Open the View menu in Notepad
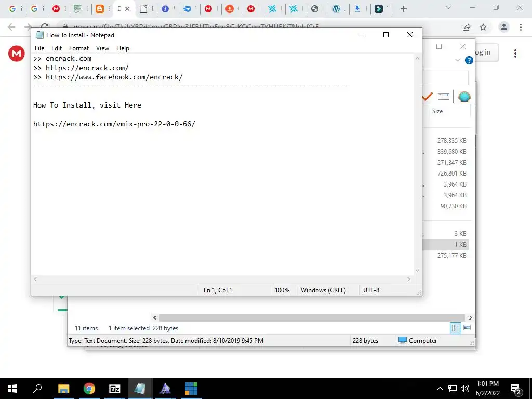Viewport: 532px width, 399px height. (x=102, y=48)
